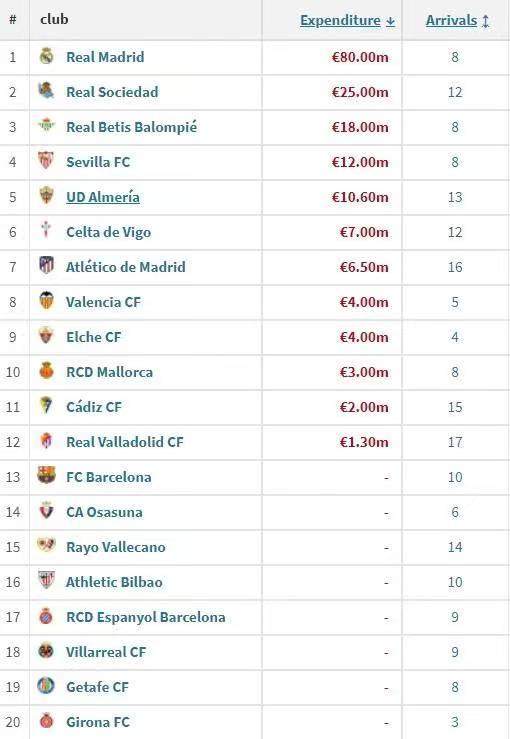The height and width of the screenshot is (739, 510).
Task: Click the Getafe CF crest icon
Action: 46,686
